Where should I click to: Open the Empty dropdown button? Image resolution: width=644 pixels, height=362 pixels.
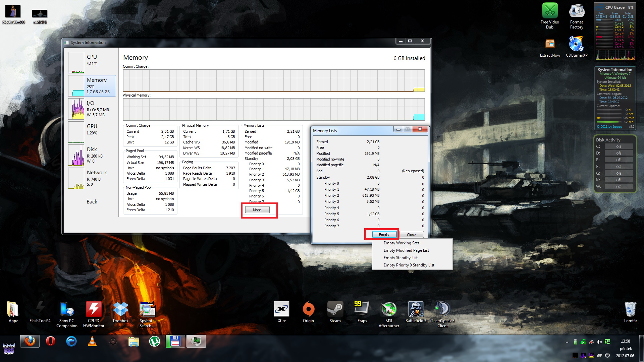384,235
